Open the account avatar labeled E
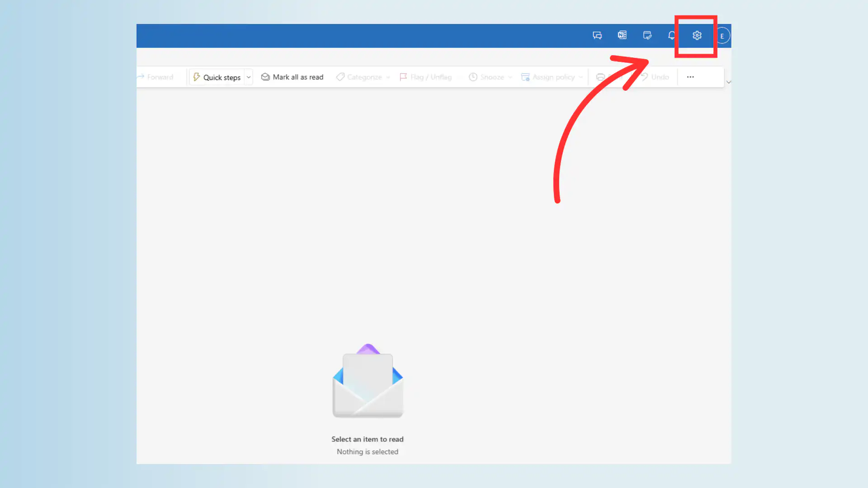 coord(722,35)
